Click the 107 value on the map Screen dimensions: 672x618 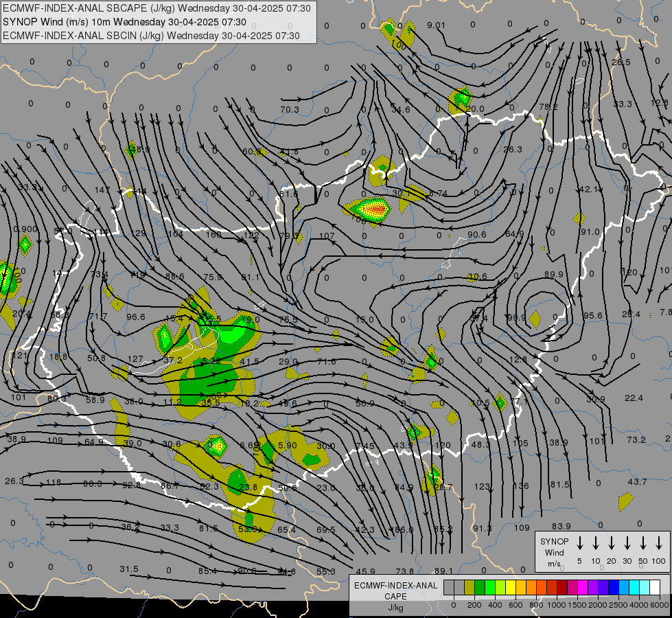click(327, 236)
